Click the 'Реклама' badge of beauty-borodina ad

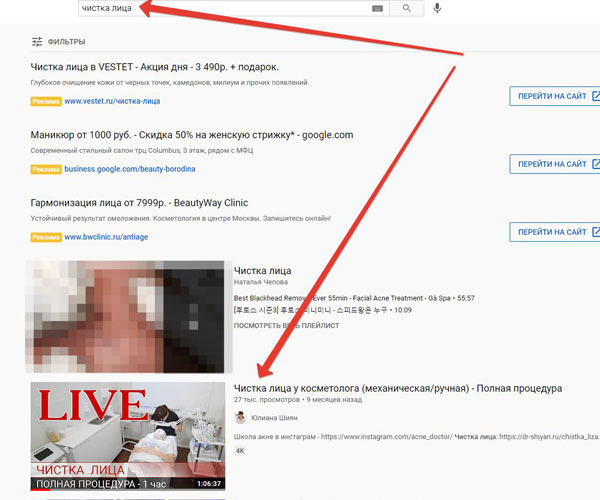pos(46,169)
